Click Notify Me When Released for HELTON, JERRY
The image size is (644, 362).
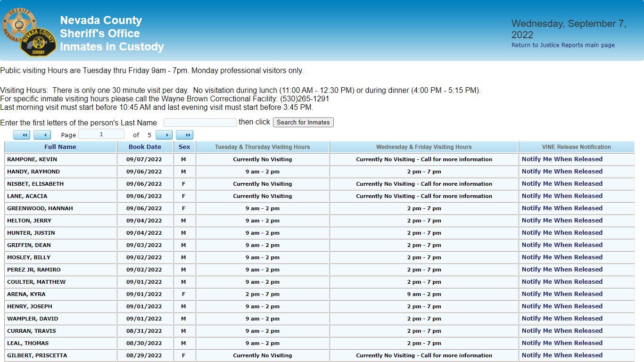coord(562,221)
